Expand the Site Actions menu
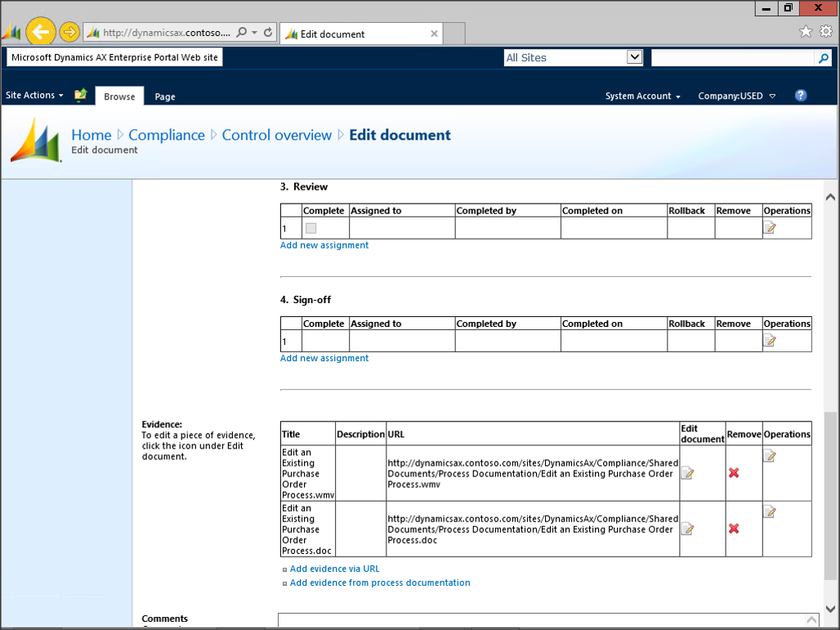 [34, 96]
